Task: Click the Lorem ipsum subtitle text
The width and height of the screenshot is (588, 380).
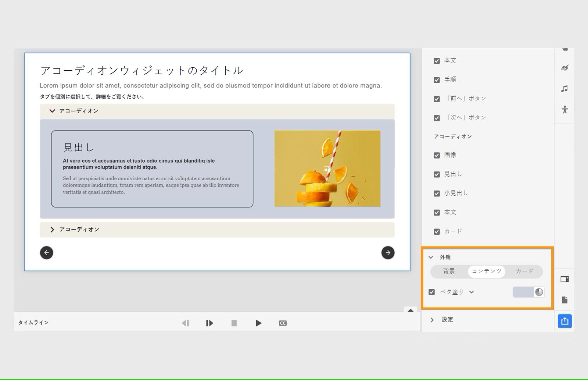Action: (x=211, y=86)
